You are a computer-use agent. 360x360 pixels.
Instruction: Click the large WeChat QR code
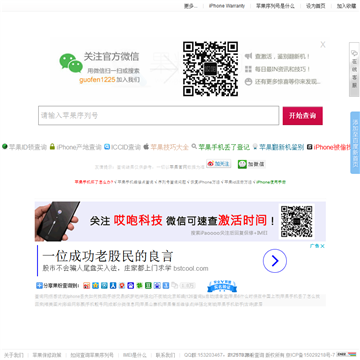(x=210, y=69)
